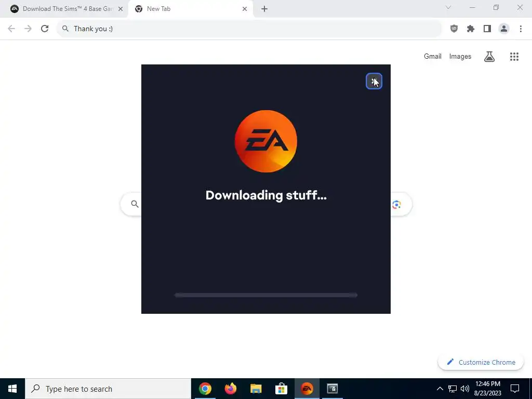Open File Explorer from the taskbar
532x399 pixels.
coord(256,389)
